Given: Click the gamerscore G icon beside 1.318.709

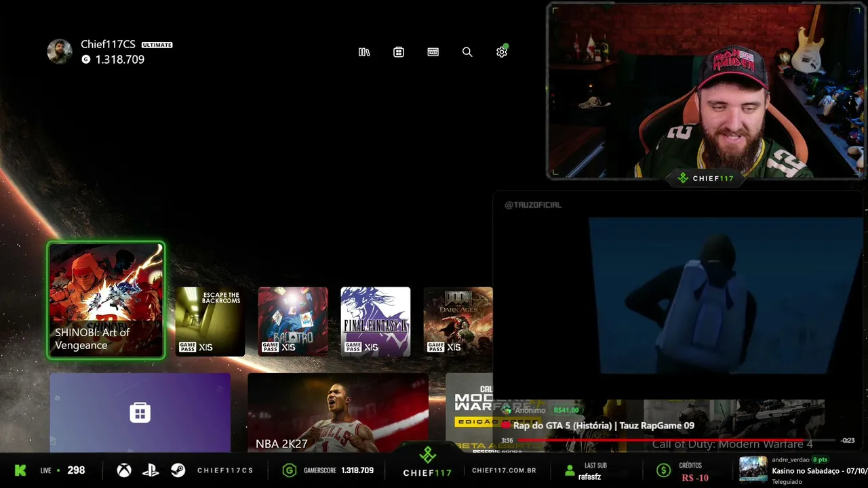Looking at the screenshot, I should click(86, 60).
